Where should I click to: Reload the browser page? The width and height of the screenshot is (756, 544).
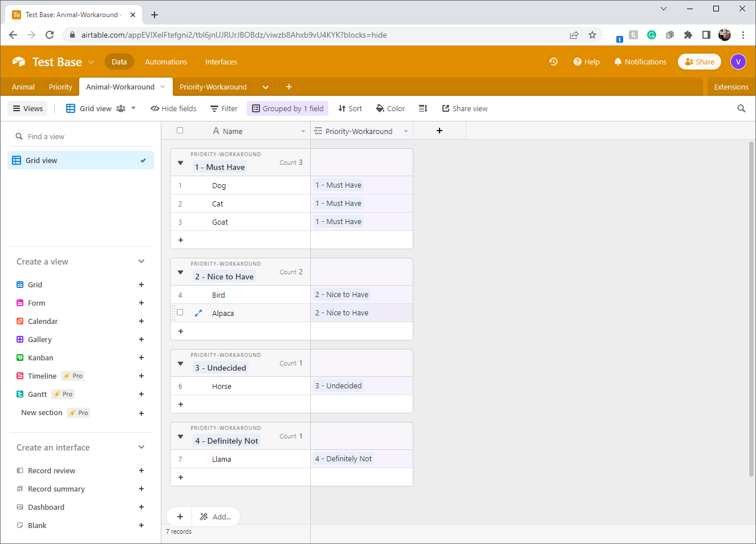tap(50, 35)
